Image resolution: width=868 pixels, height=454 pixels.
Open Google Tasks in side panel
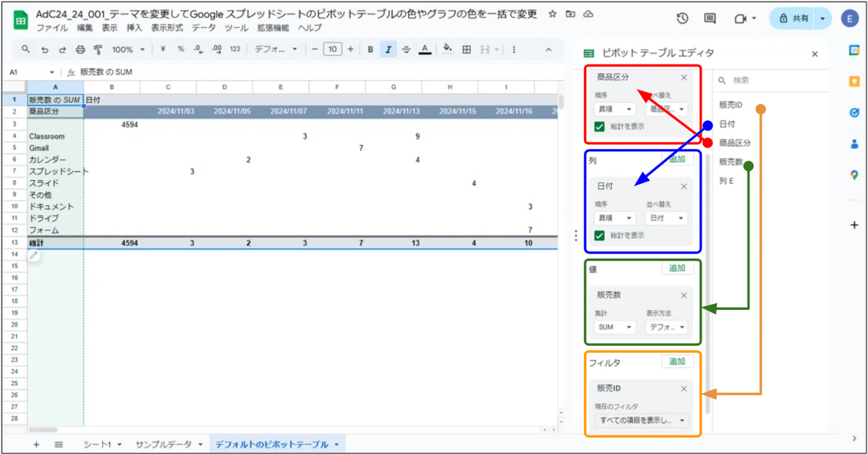point(854,112)
